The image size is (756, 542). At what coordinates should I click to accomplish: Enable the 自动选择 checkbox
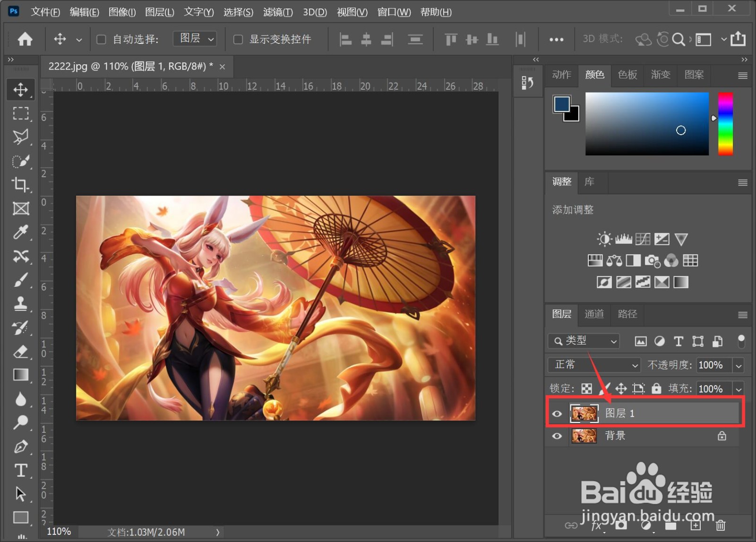(101, 39)
